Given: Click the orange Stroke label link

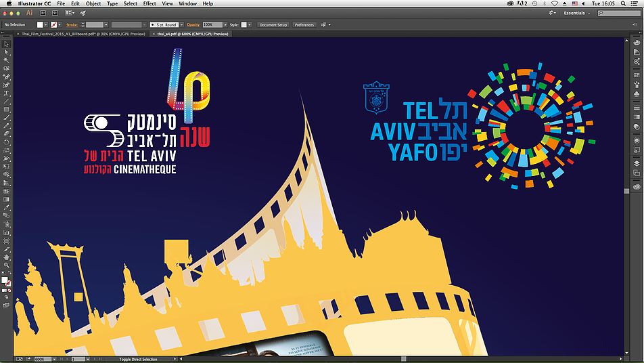Looking at the screenshot, I should pos(72,25).
